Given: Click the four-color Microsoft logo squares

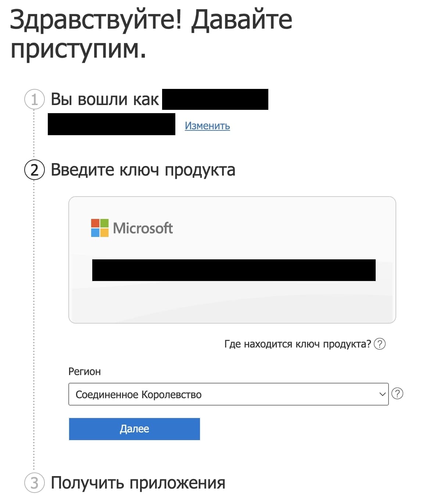Looking at the screenshot, I should pyautogui.click(x=100, y=228).
